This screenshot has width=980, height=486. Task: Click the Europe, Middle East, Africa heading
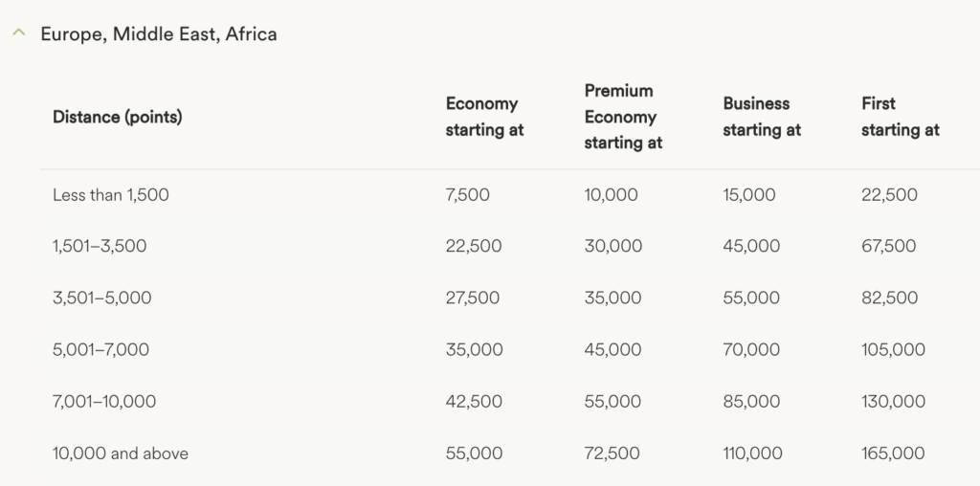[158, 34]
